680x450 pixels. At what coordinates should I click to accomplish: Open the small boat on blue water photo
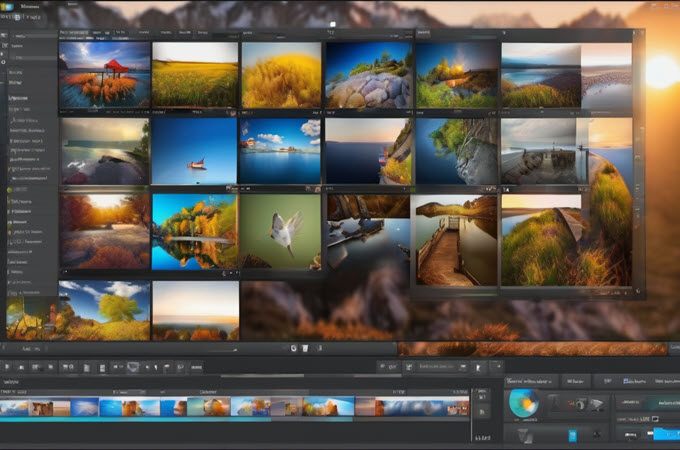tap(195, 151)
